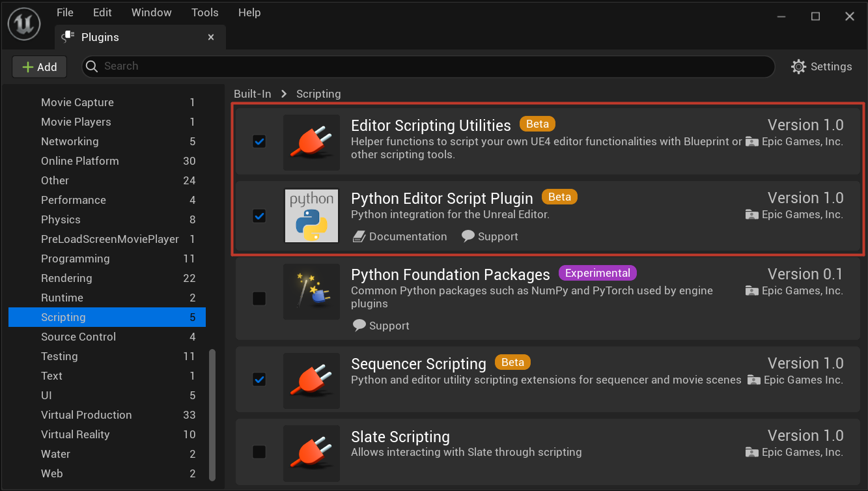Select the Text category
The height and width of the screenshot is (491, 868).
tap(107, 376)
